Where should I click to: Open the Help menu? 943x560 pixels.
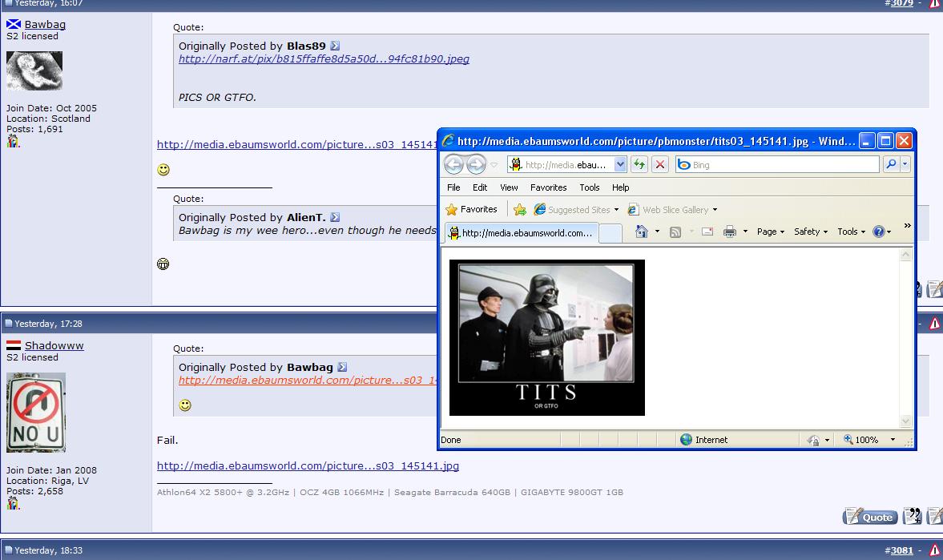(x=621, y=187)
